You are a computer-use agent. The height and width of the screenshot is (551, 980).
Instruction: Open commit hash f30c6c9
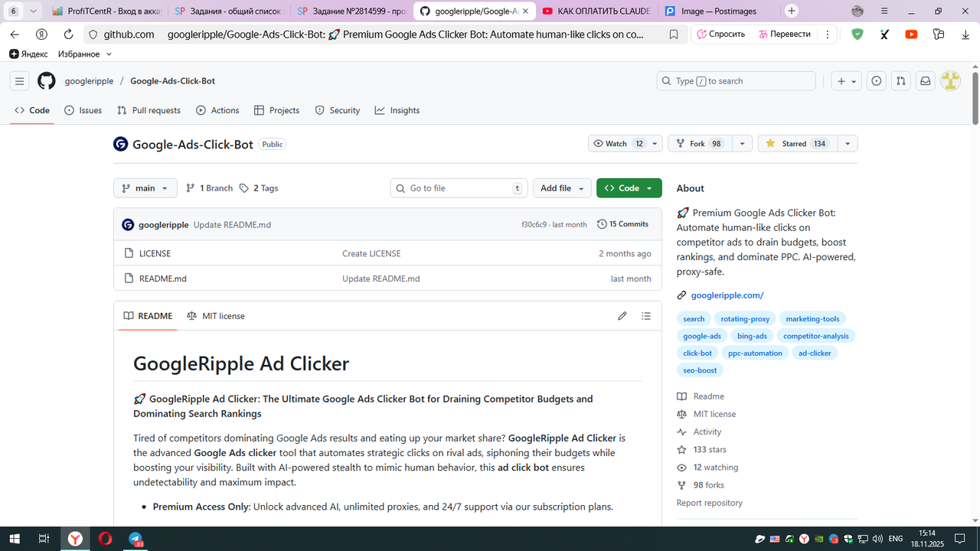[534, 225]
